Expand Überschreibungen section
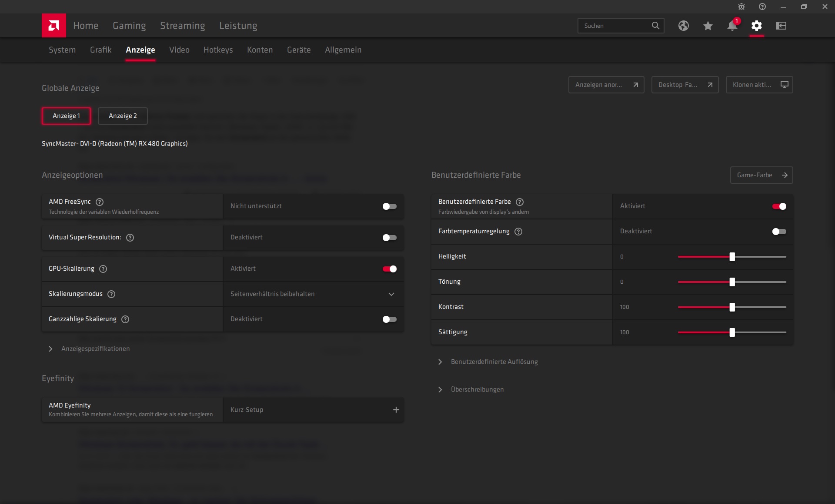The width and height of the screenshot is (835, 504). 471,390
